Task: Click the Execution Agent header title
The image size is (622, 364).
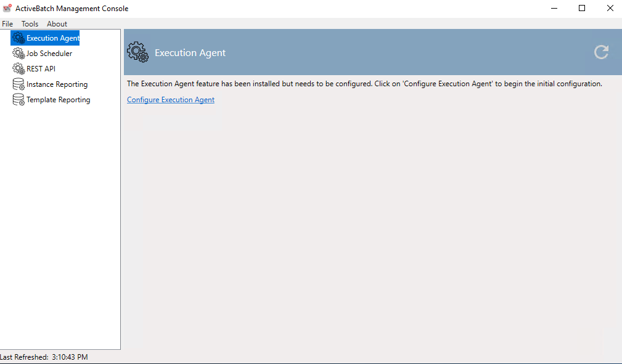Action: tap(190, 53)
